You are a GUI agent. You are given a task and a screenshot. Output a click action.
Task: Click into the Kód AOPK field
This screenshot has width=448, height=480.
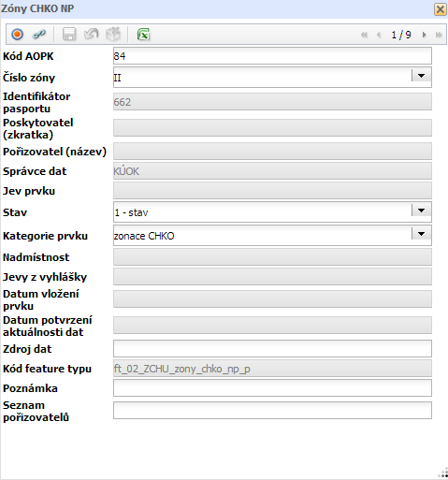coord(272,56)
